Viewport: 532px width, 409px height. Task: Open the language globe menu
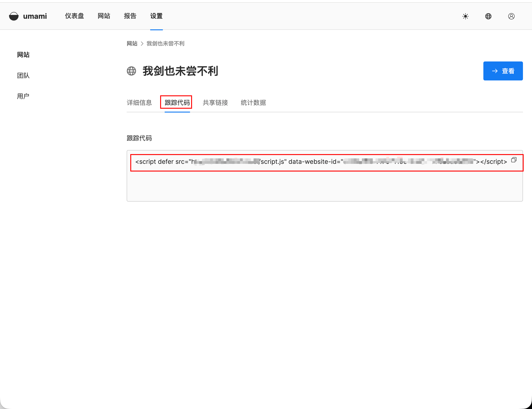[x=488, y=16]
